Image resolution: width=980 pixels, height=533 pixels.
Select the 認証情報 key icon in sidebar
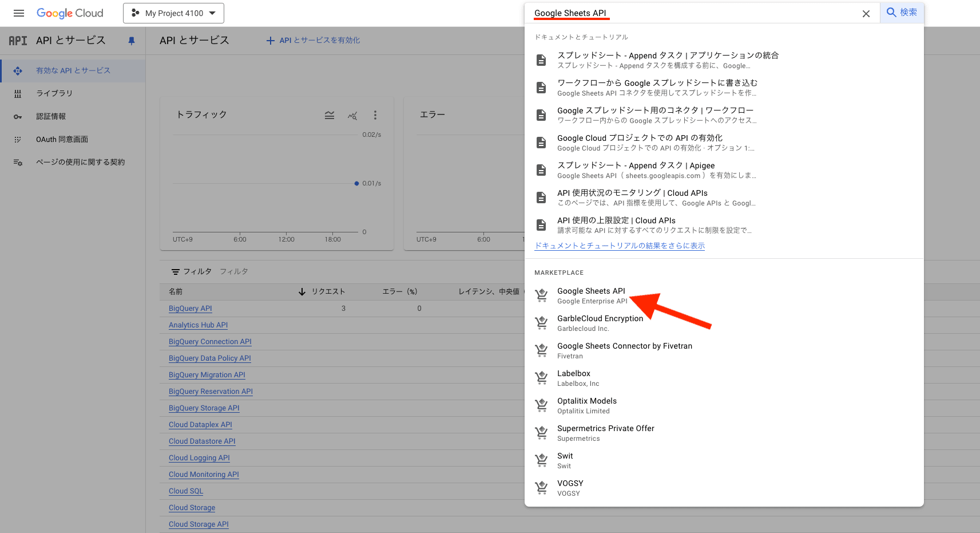pos(18,116)
